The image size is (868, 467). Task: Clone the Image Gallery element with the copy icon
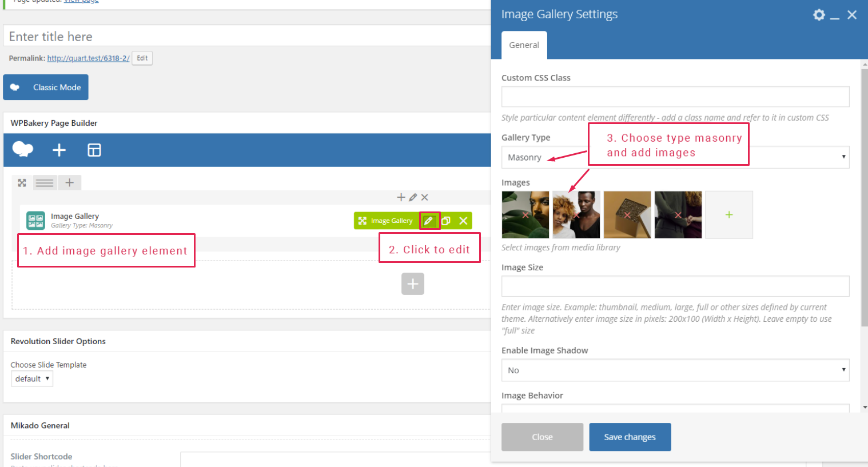click(x=446, y=221)
